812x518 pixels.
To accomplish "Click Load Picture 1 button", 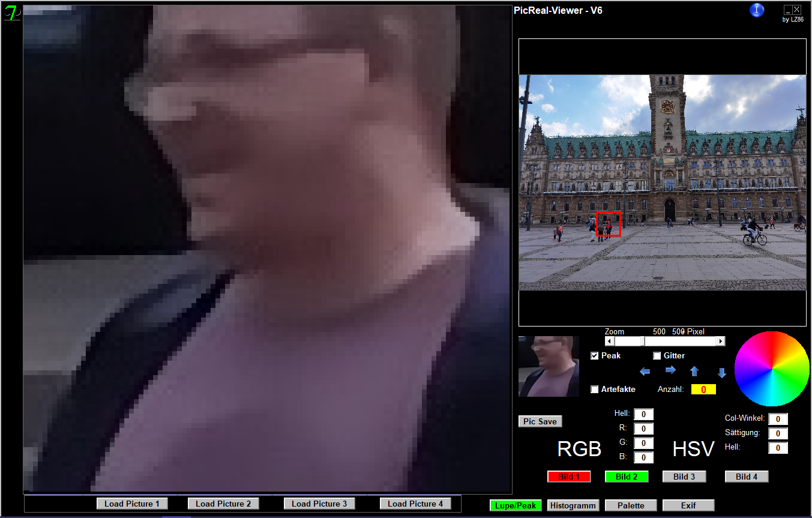I will click(x=132, y=504).
